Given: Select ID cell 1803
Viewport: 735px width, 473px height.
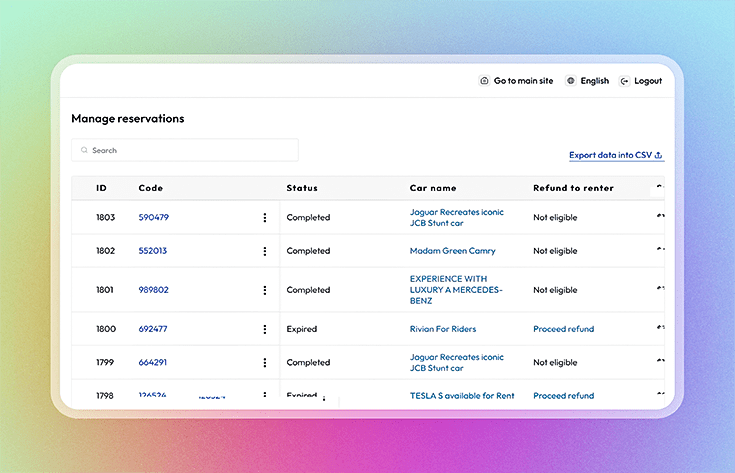Looking at the screenshot, I should (105, 217).
